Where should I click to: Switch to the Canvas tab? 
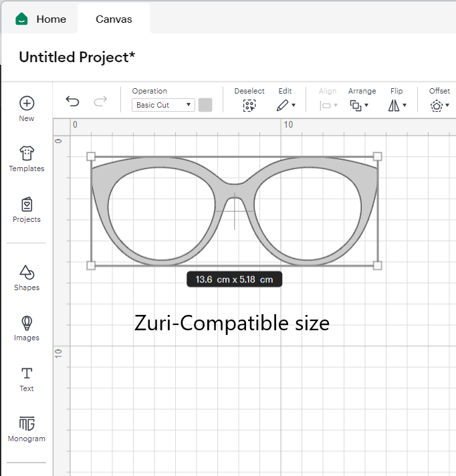coord(114,19)
